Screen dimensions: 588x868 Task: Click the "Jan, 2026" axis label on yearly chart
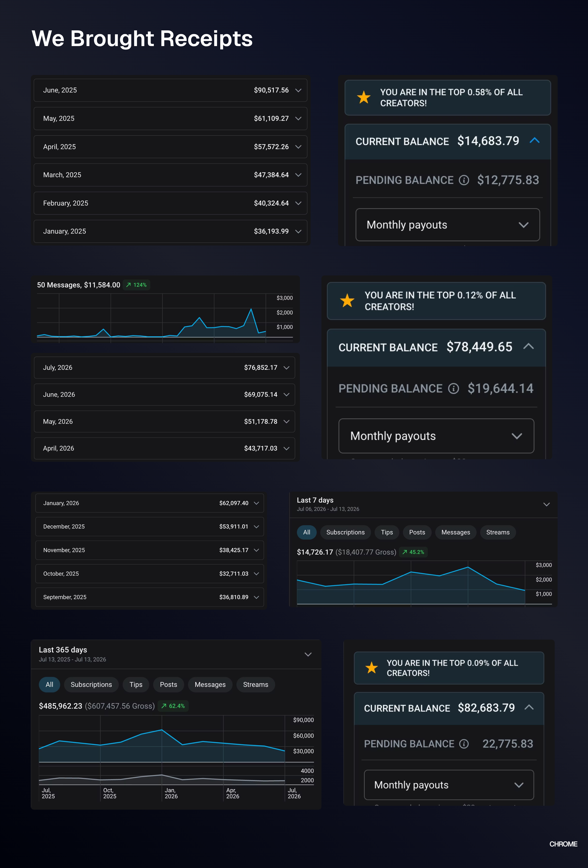[x=171, y=793]
